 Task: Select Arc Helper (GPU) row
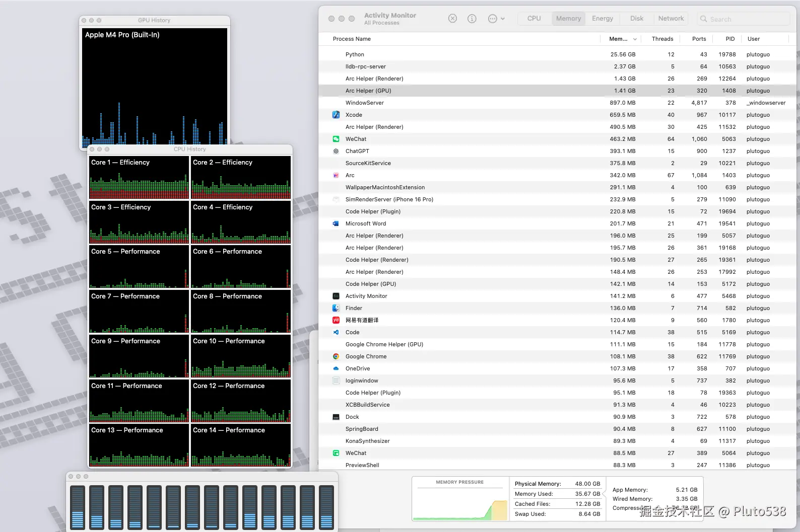pos(557,91)
